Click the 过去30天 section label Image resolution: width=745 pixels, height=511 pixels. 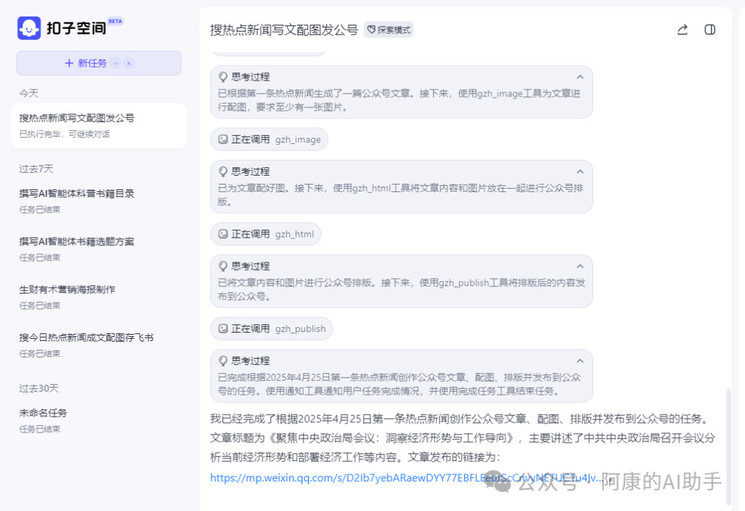pyautogui.click(x=38, y=388)
